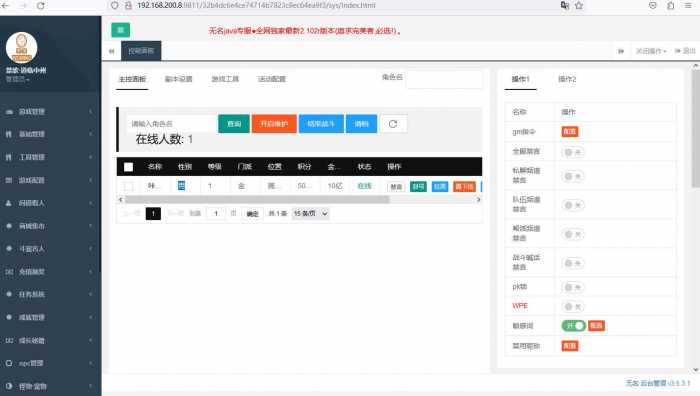The width and height of the screenshot is (700, 396).
Task: Click the user avatar picture in sidebar
Action: point(21,47)
